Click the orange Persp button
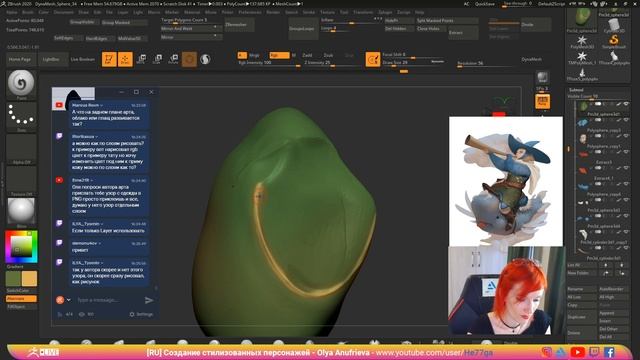Image resolution: width=640 pixels, height=360 pixels. point(542,101)
